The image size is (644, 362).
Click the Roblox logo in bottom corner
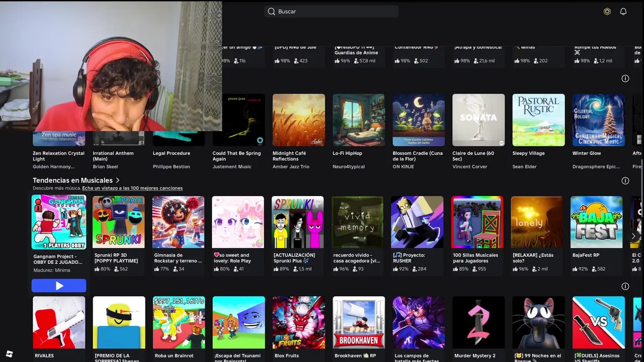pos(9,354)
